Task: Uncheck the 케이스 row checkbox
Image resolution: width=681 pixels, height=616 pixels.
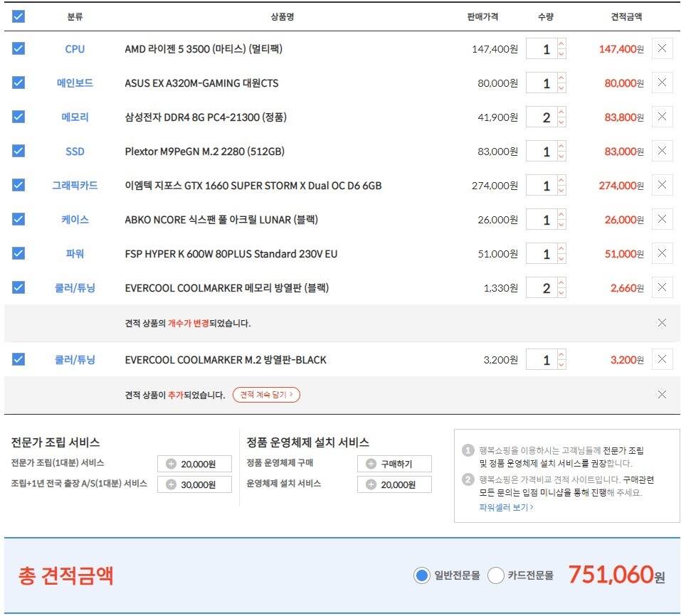Action: [19, 219]
